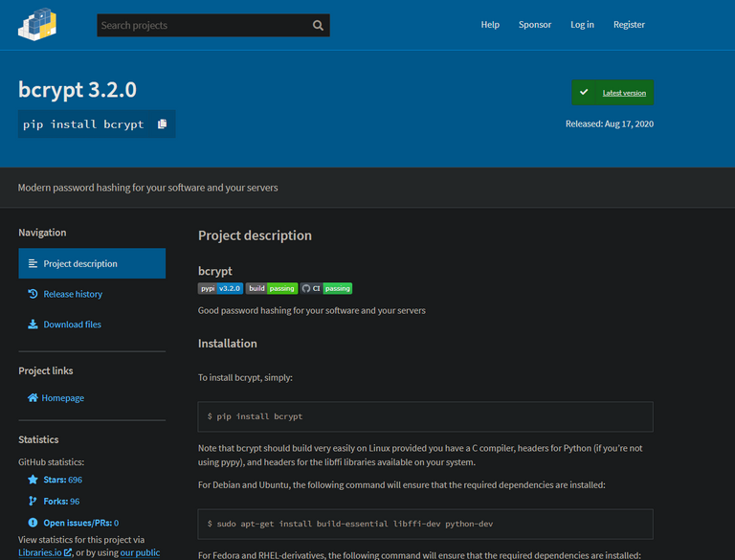
Task: Select the Project description tab
Action: (x=92, y=263)
